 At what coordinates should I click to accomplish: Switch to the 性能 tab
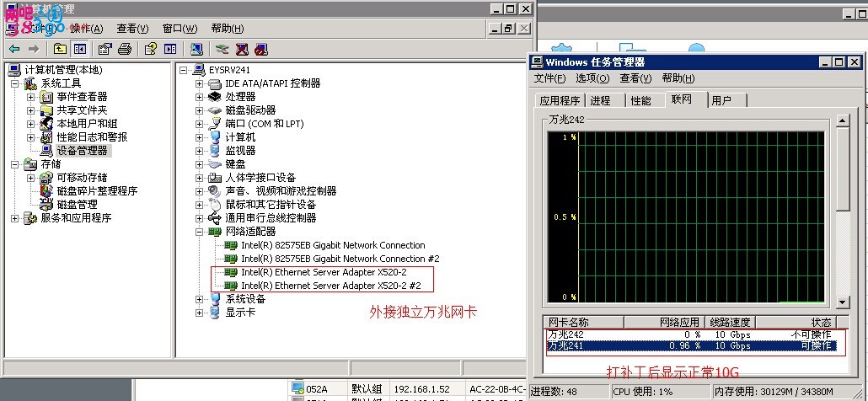coord(645,100)
